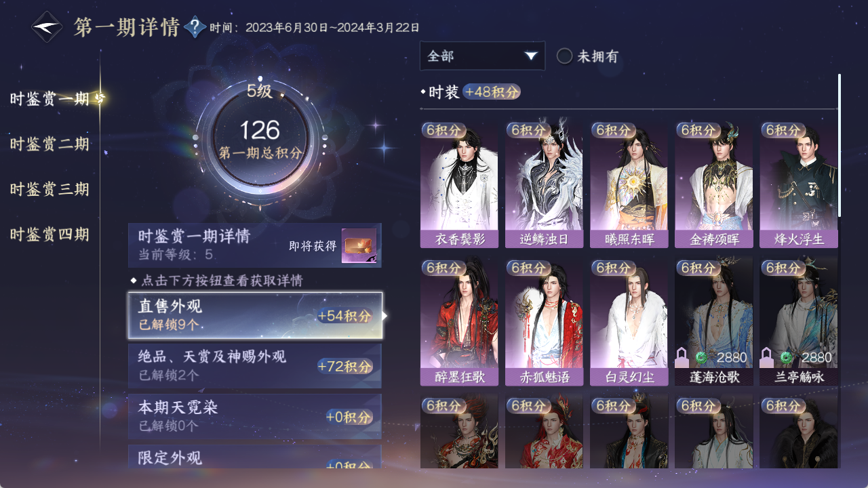
Task: Open 绝品、天赏及神赐外观 details
Action: tap(255, 366)
